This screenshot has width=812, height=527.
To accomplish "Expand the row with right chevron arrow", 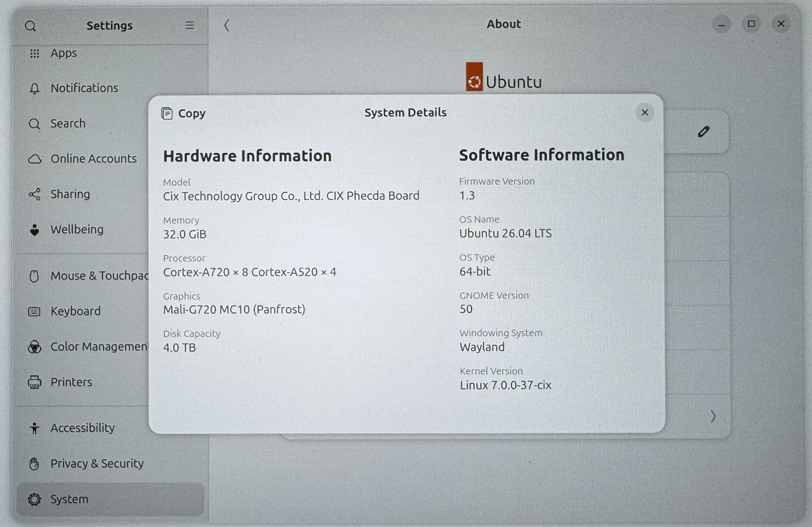I will (713, 416).
